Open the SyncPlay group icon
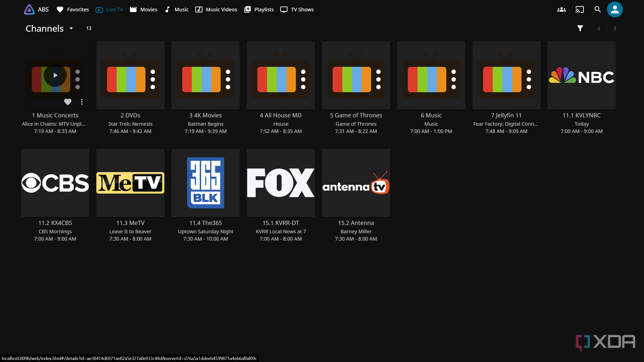Image resolution: width=644 pixels, height=362 pixels. pos(561,10)
